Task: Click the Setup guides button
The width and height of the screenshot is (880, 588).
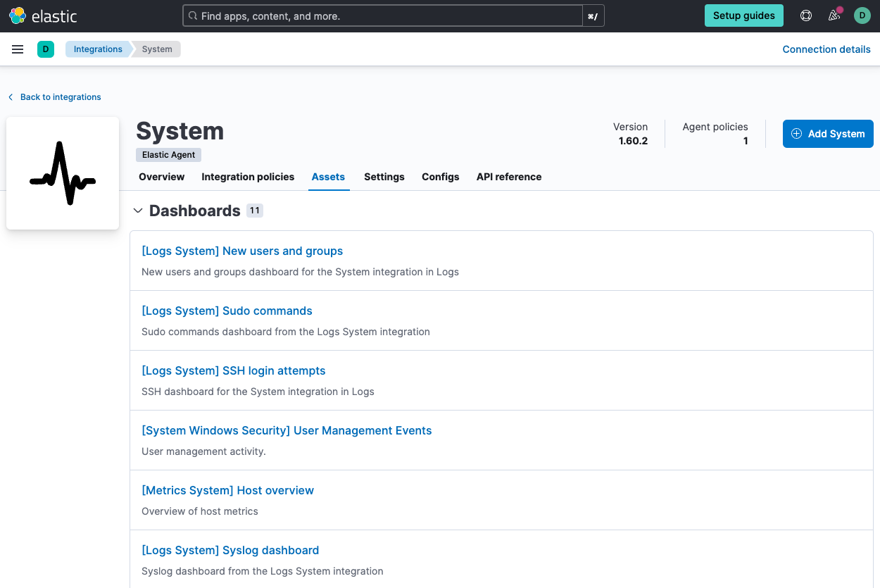Action: (x=743, y=15)
